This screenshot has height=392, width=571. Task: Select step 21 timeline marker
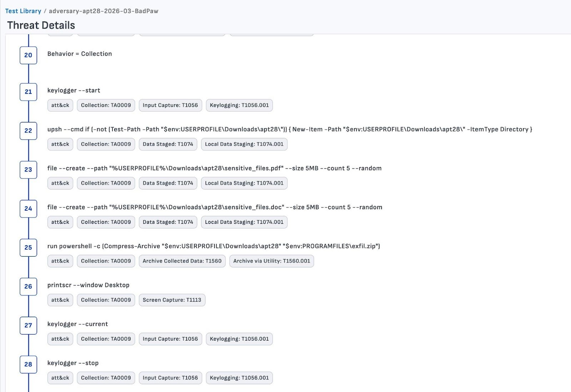[x=28, y=92]
